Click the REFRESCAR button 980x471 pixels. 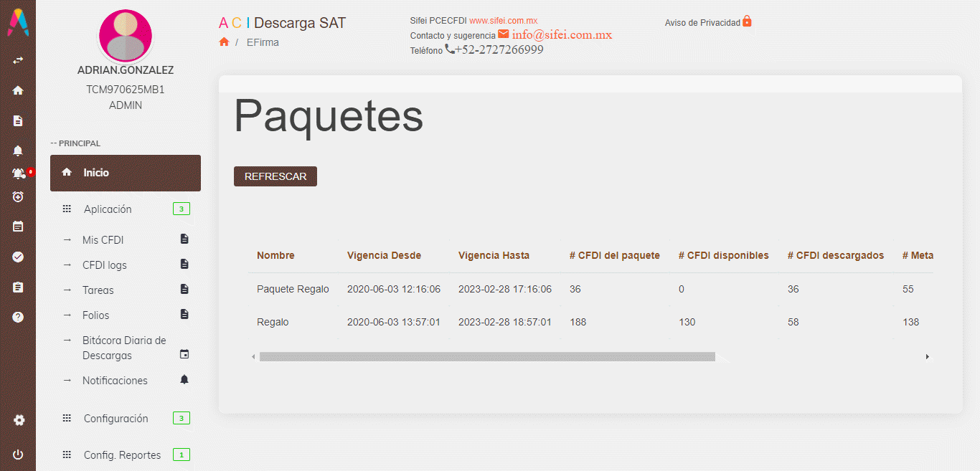click(275, 176)
